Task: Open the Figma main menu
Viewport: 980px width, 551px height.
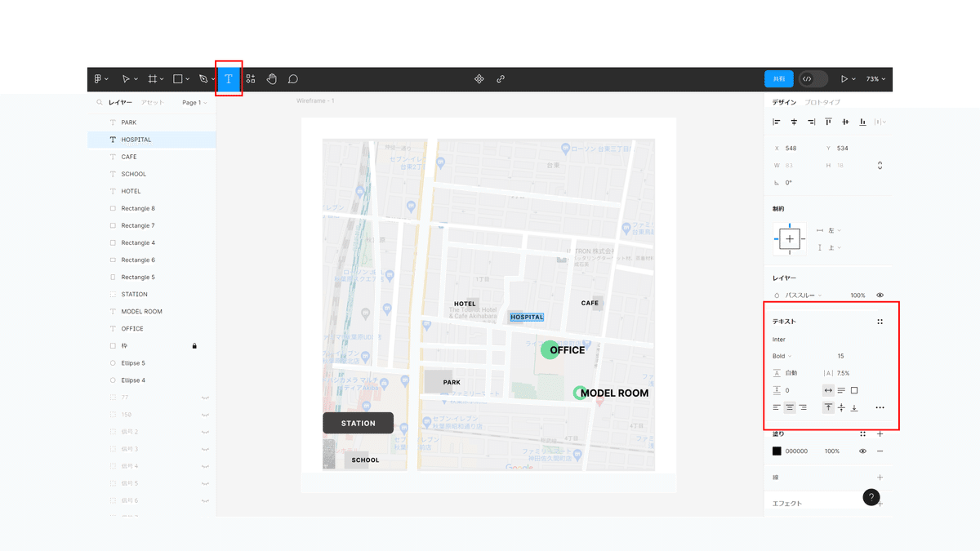Action: pos(97,79)
